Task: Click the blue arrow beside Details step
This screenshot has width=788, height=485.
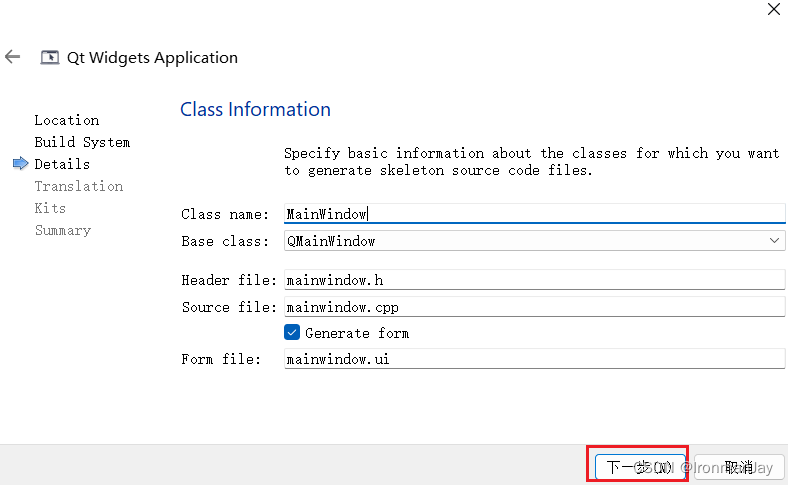Action: coord(21,163)
